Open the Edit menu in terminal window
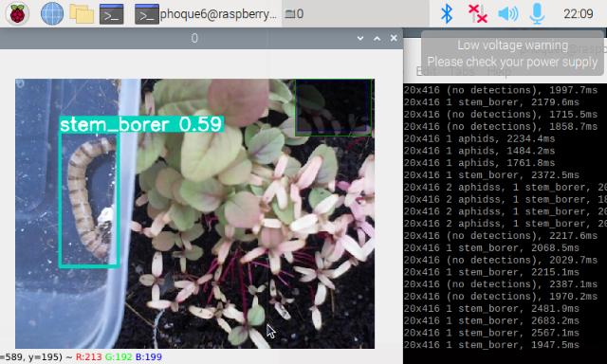Image resolution: width=607 pixels, height=364 pixels. coord(426,71)
